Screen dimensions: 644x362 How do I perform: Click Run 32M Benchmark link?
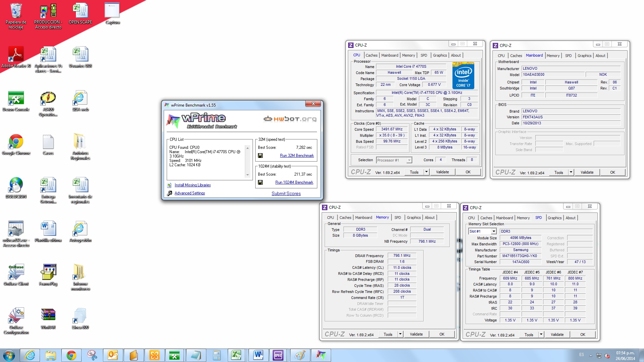pos(297,156)
